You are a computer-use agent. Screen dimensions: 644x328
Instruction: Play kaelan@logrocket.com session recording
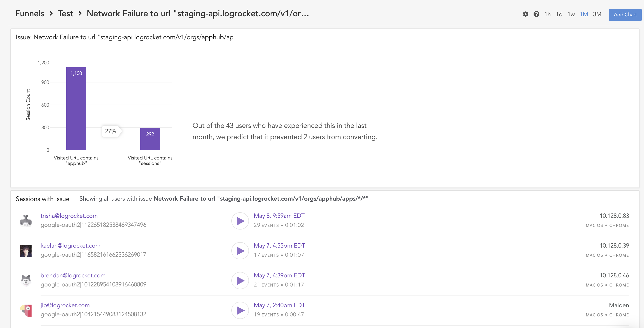pyautogui.click(x=240, y=251)
